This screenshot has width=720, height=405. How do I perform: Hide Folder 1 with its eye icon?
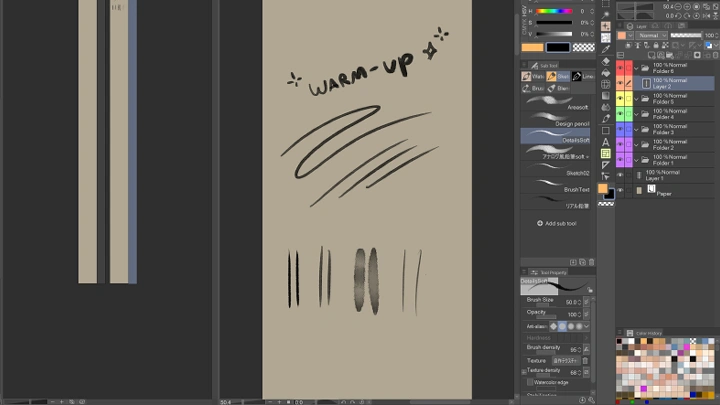pyautogui.click(x=620, y=160)
